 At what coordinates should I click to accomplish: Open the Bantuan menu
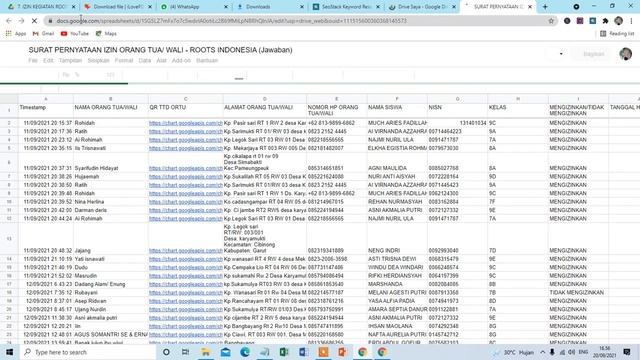(x=207, y=60)
